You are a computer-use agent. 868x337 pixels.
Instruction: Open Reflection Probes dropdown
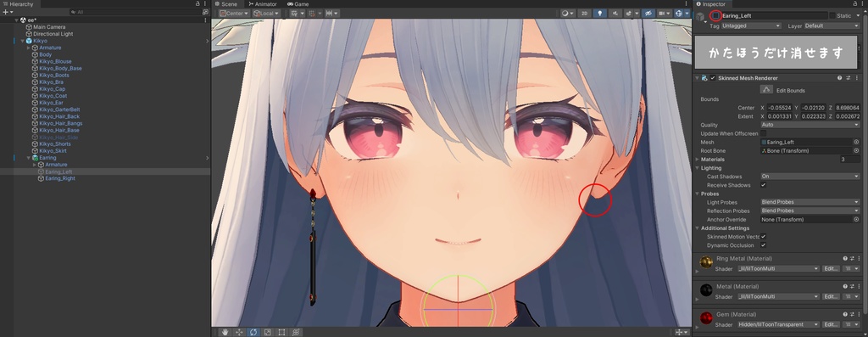pos(810,211)
